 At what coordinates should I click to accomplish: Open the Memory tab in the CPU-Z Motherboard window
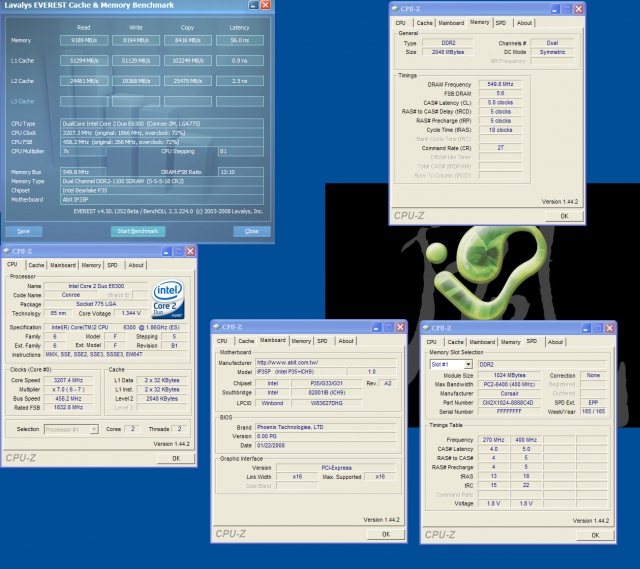coord(301,341)
